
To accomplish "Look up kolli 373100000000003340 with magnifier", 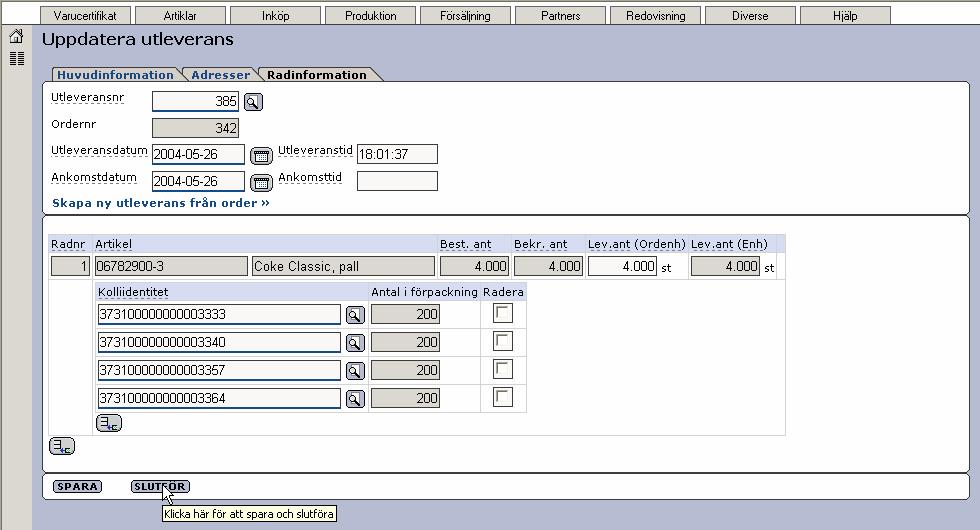I will coord(355,342).
